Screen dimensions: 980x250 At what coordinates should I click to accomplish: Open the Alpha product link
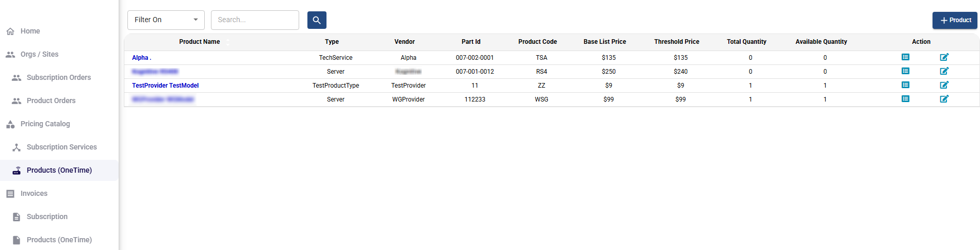point(141,58)
